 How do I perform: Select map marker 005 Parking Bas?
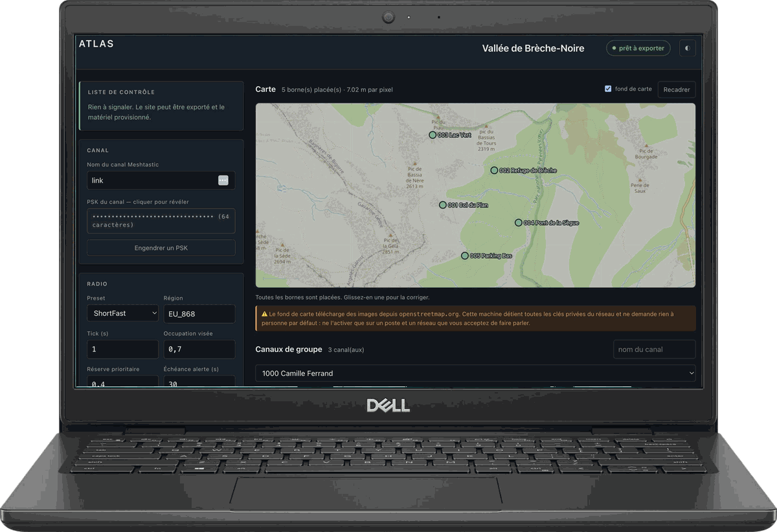pyautogui.click(x=465, y=256)
